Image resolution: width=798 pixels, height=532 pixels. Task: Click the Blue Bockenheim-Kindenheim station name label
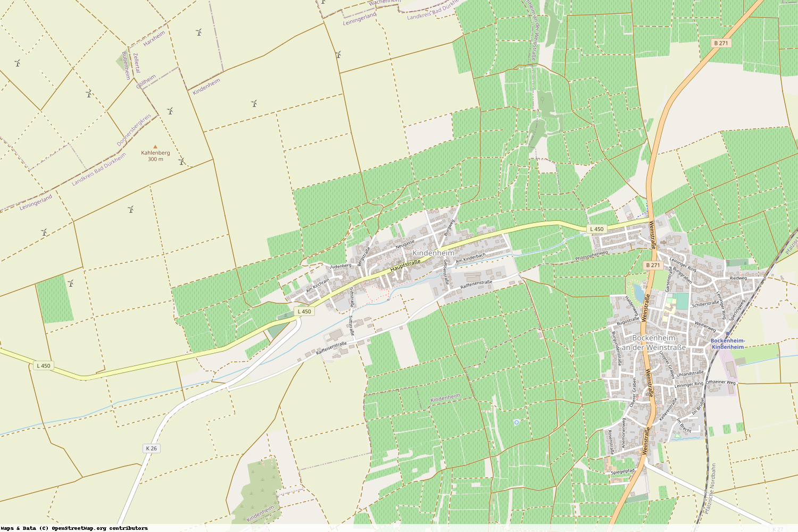728,344
